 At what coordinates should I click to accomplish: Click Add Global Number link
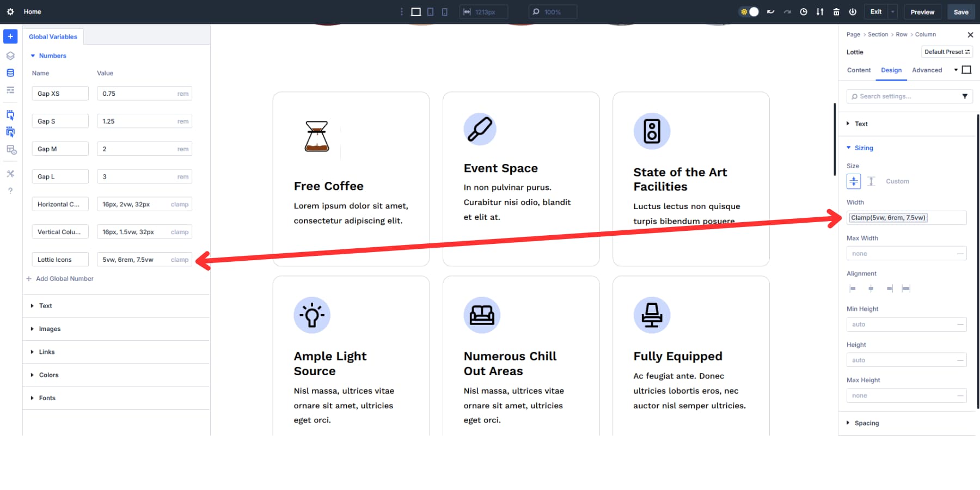click(x=64, y=278)
